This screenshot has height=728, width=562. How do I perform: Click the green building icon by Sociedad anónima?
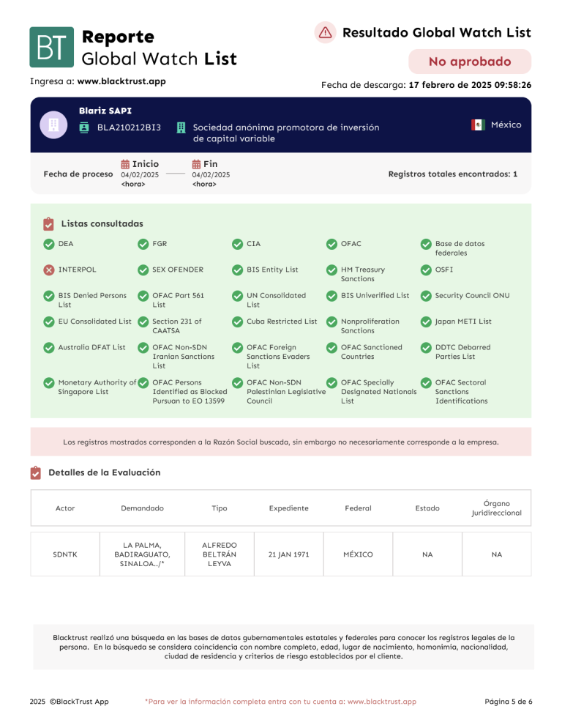181,127
